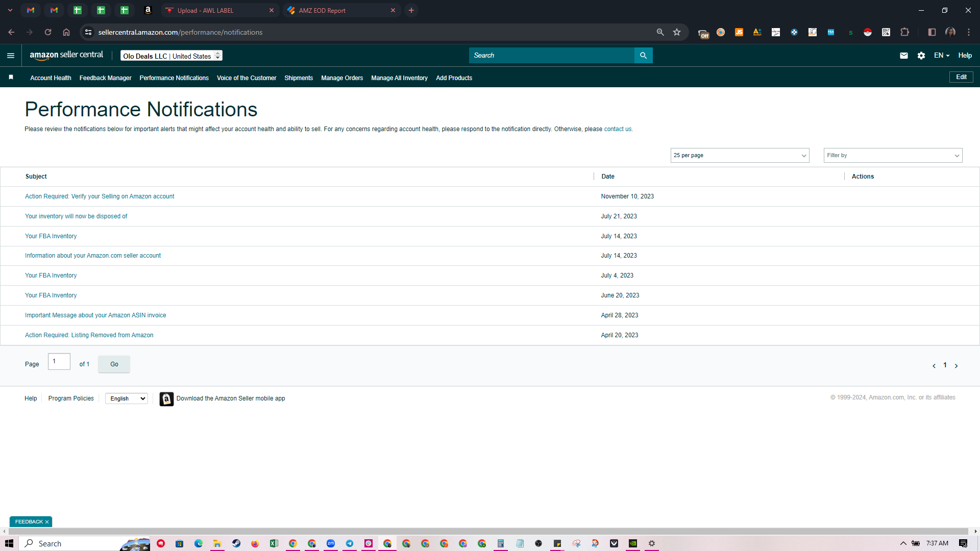
Task: Click the next page chevron
Action: 956,366
